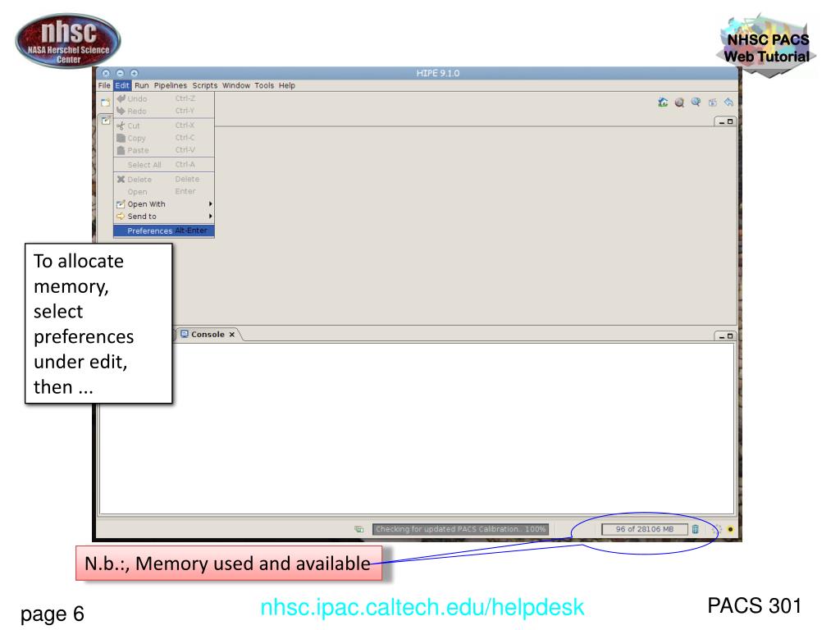840x630 pixels.
Task: Click the Edit menu
Action: tap(122, 85)
